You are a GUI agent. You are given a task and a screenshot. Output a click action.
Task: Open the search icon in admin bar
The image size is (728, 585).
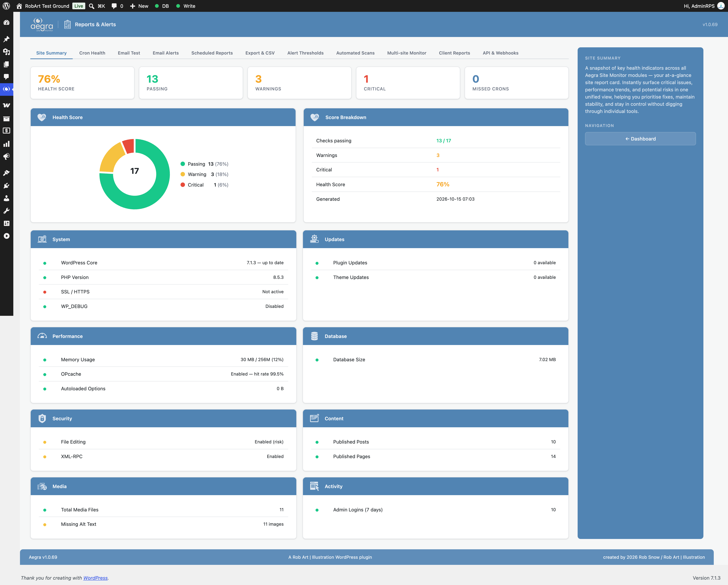pos(91,6)
